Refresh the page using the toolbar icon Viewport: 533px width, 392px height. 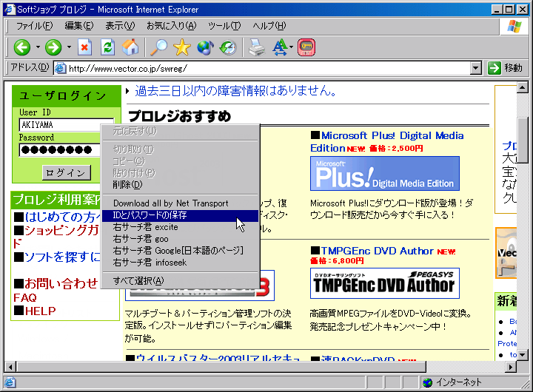(x=108, y=47)
